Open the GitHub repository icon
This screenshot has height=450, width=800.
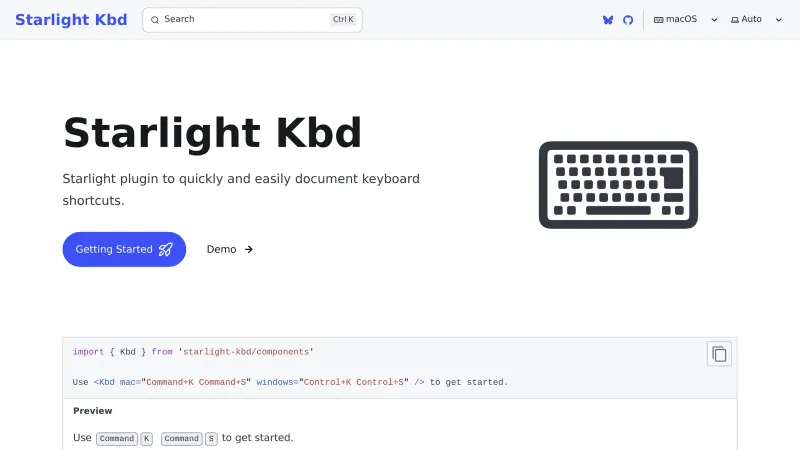[x=628, y=20]
